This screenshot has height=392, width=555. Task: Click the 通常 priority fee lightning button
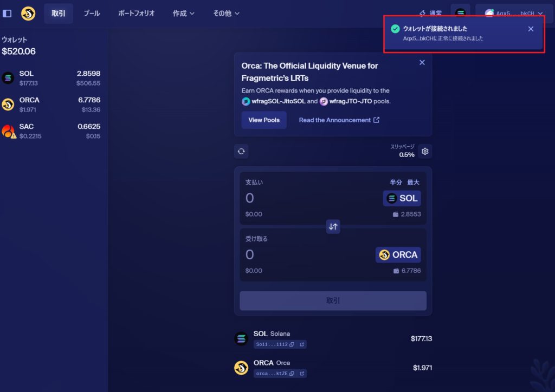point(430,14)
